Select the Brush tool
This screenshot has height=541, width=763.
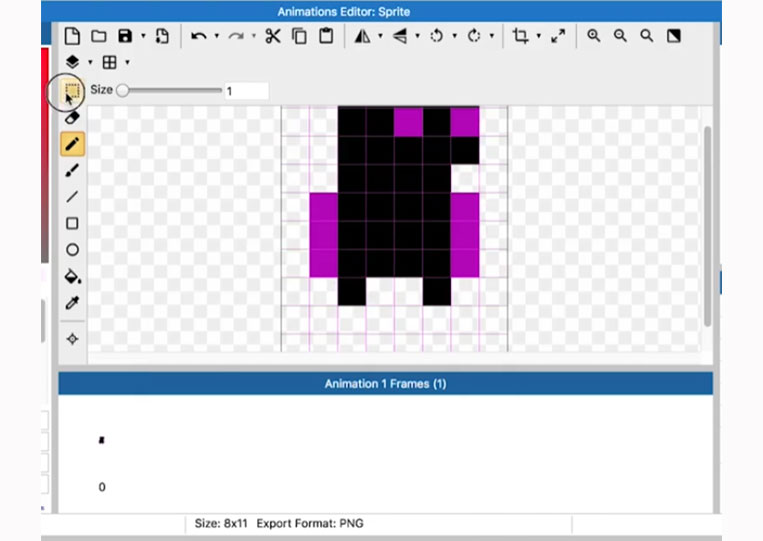tap(72, 171)
